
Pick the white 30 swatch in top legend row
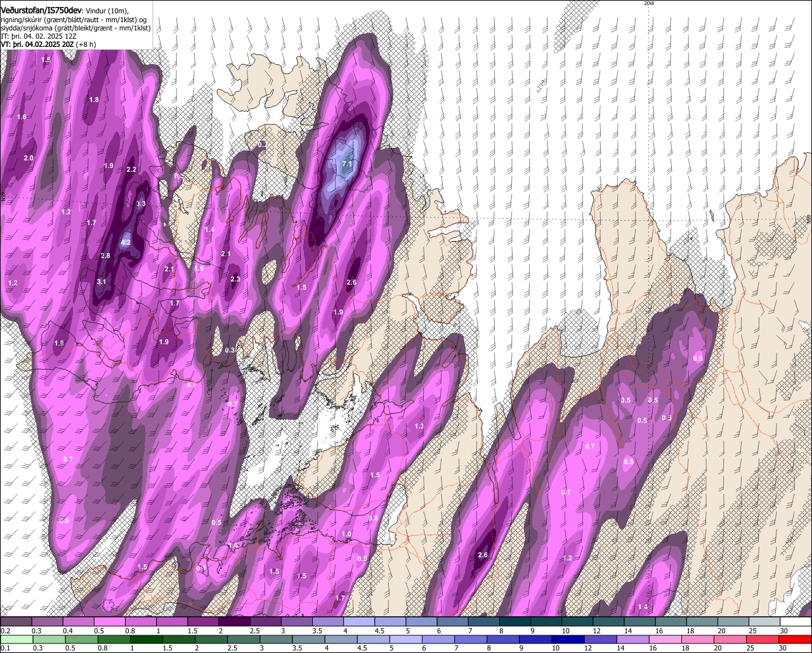point(796,622)
